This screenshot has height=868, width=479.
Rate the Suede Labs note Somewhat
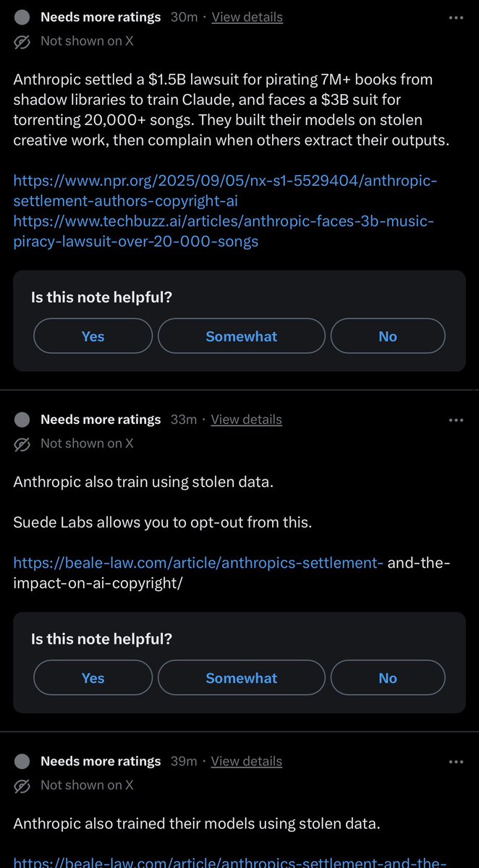(242, 678)
